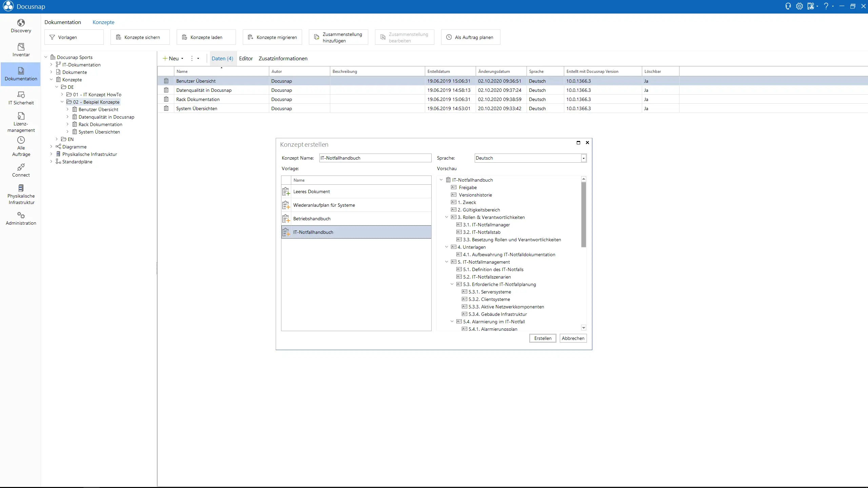The width and height of the screenshot is (868, 488).
Task: Click the Leeres Dokument template icon
Action: coord(286,192)
